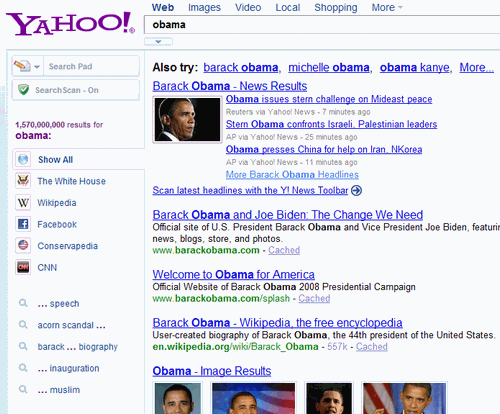Click 'michelle obama' Also try link
The image size is (500, 414).
329,68
